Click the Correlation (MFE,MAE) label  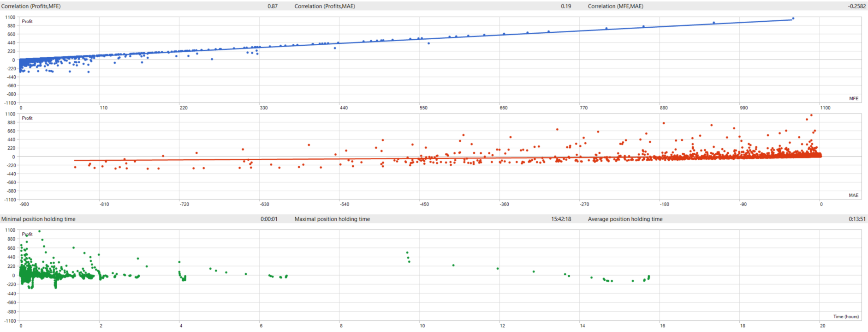coord(615,6)
